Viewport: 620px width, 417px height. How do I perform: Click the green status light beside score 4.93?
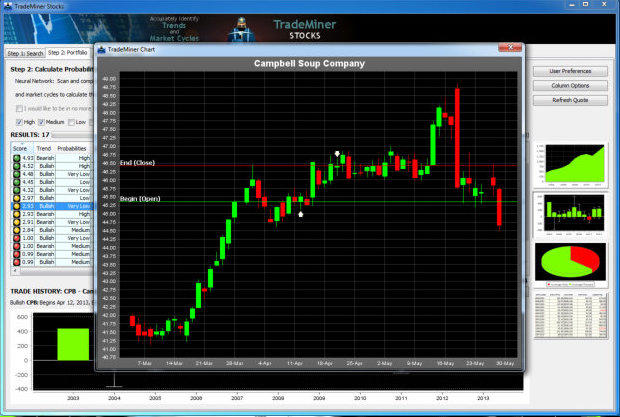pos(17,158)
